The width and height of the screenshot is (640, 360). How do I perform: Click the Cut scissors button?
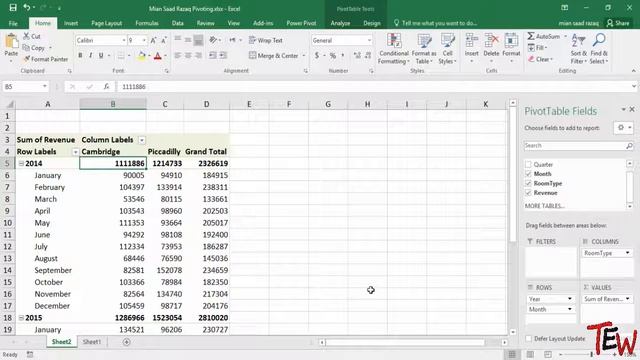click(x=32, y=36)
